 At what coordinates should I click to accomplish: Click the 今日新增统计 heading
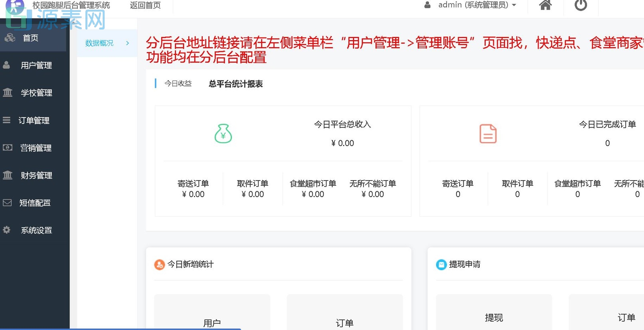(x=190, y=264)
